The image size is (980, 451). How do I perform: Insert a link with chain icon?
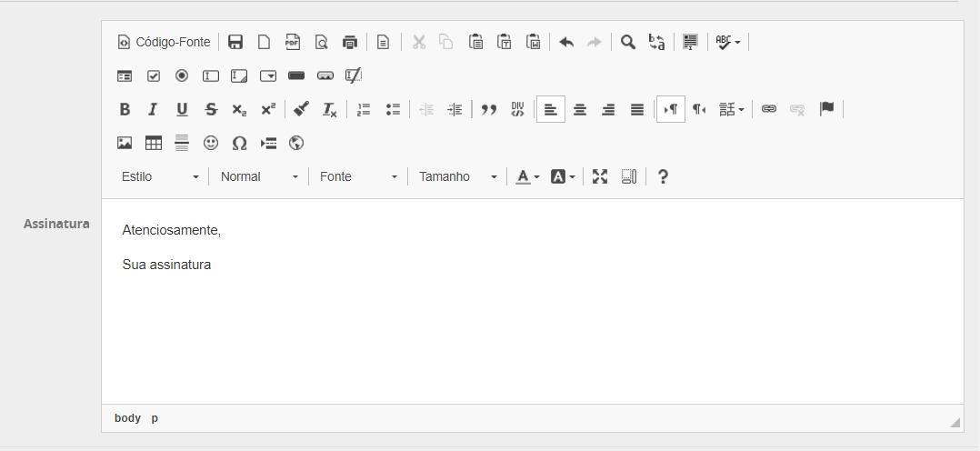pyautogui.click(x=769, y=109)
